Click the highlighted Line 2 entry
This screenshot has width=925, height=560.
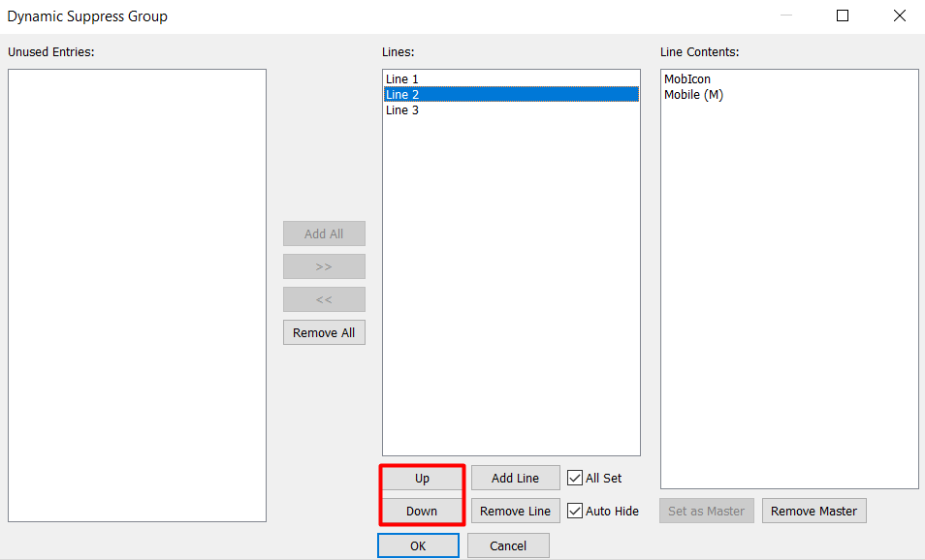(x=402, y=95)
